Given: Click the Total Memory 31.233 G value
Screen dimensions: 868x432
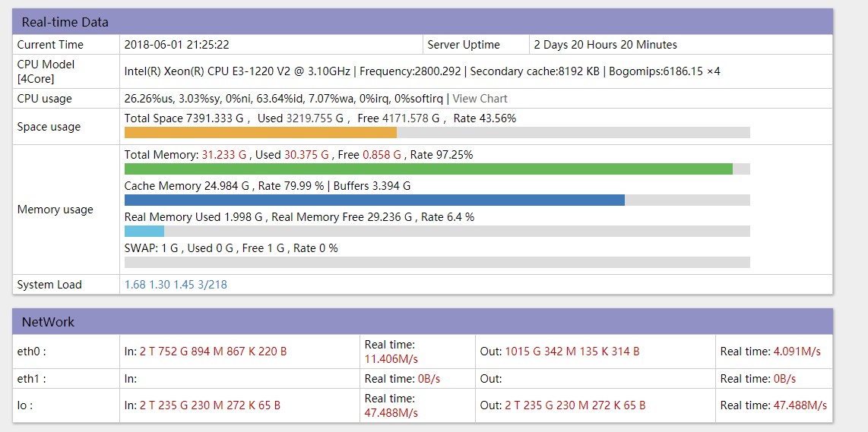Looking at the screenshot, I should 224,155.
